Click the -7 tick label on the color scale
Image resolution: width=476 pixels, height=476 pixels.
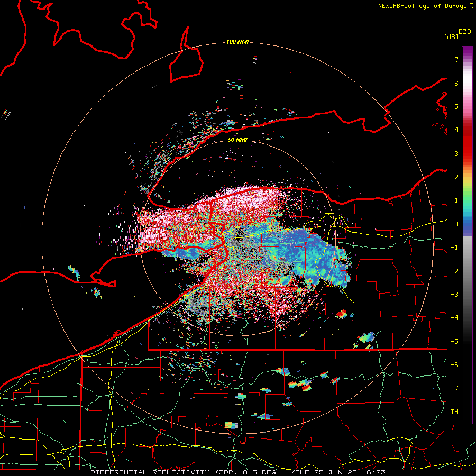click(x=454, y=388)
